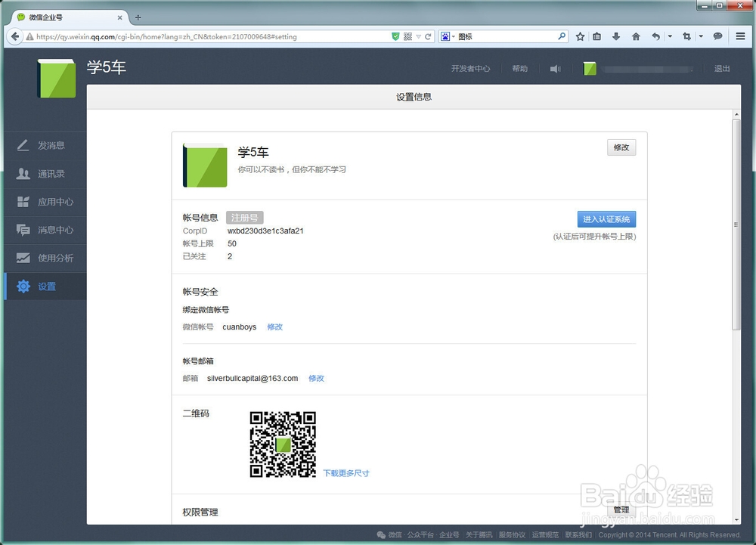
Task: Click the scrollbar up arrow
Action: [x=736, y=115]
